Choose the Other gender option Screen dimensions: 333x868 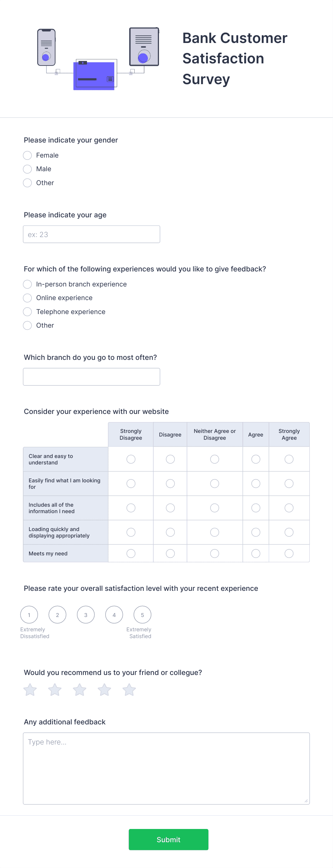point(27,183)
